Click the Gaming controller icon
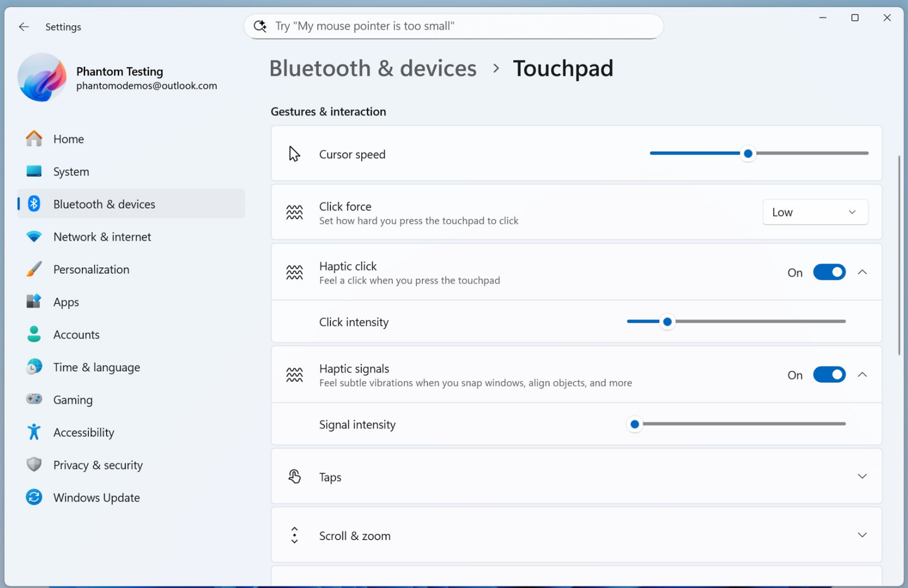 coord(34,399)
